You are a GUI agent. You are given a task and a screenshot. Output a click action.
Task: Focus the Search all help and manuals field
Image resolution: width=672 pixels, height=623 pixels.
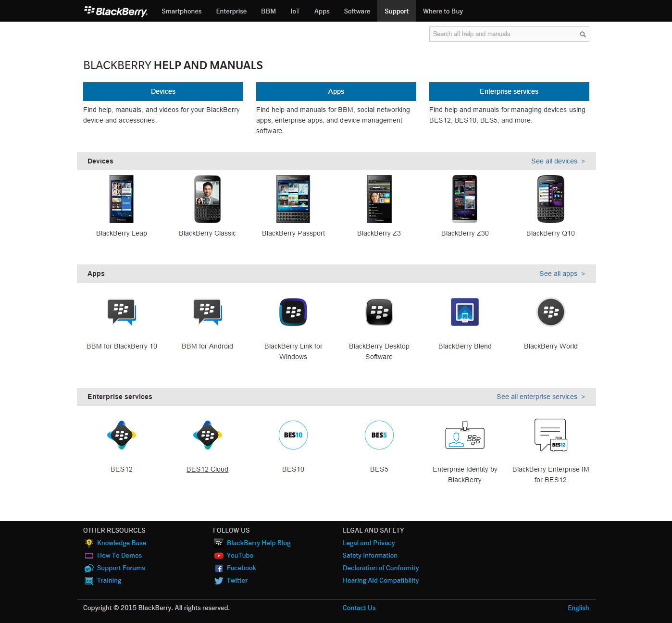509,34
